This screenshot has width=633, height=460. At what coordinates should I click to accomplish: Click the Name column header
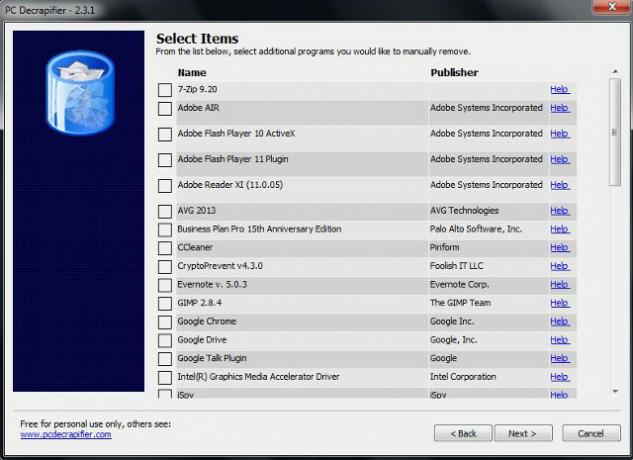(x=192, y=73)
